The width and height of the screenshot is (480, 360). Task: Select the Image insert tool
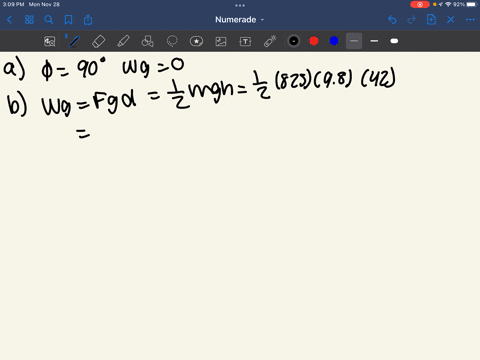tap(221, 41)
